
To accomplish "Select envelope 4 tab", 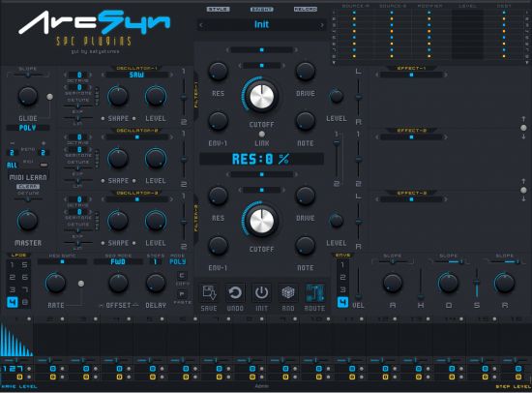I will (342, 302).
